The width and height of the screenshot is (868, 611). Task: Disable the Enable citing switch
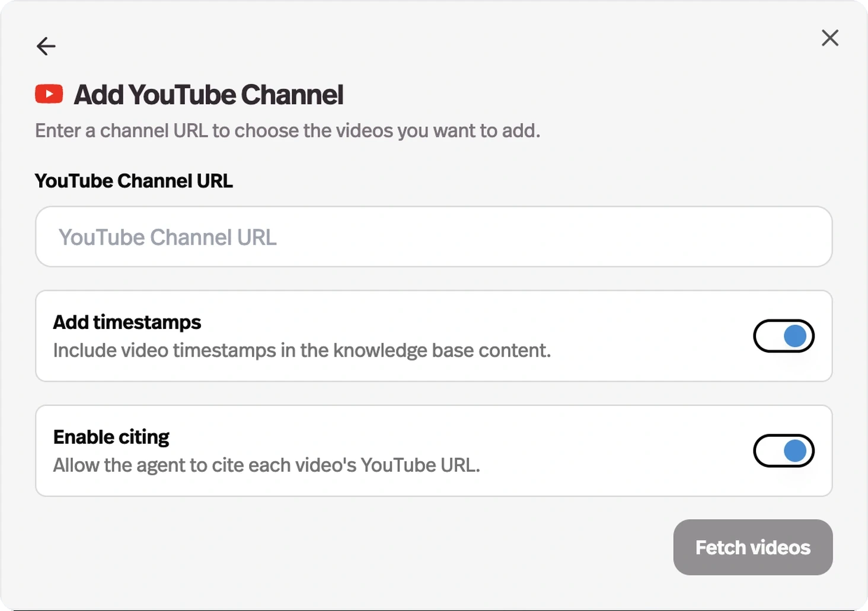pos(784,451)
